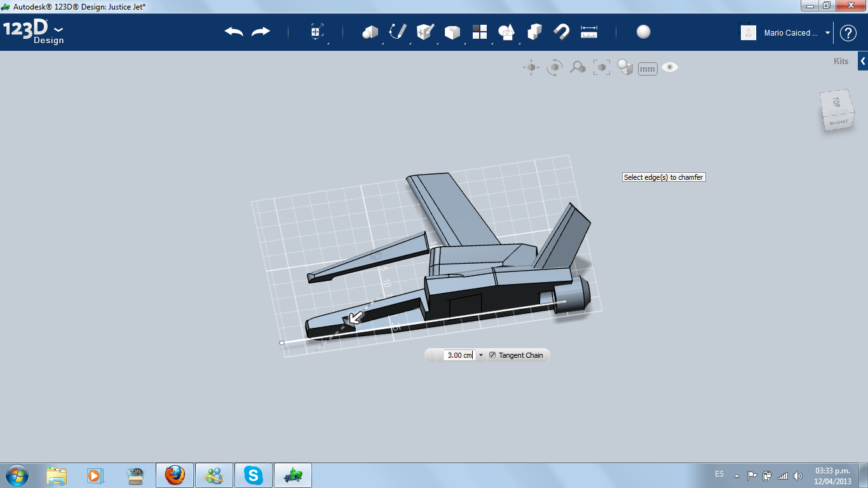Open the chamfer distance dropdown arrow
868x488 pixels.
tap(481, 355)
